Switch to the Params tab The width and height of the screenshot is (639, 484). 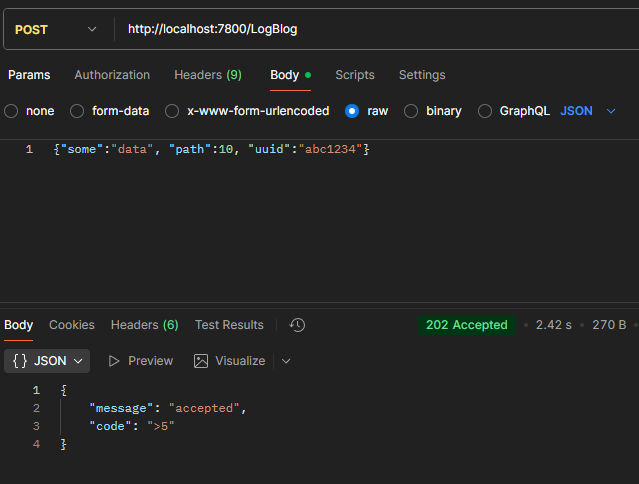29,75
